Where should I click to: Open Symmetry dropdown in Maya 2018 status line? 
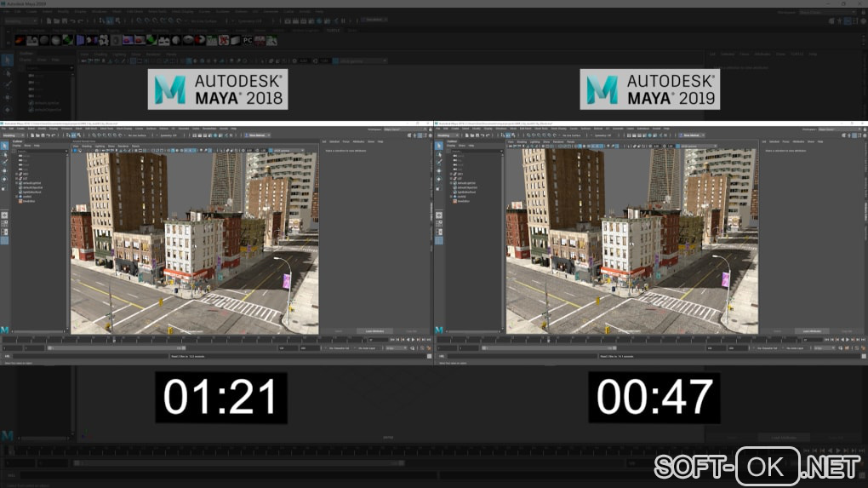pyautogui.click(x=168, y=135)
